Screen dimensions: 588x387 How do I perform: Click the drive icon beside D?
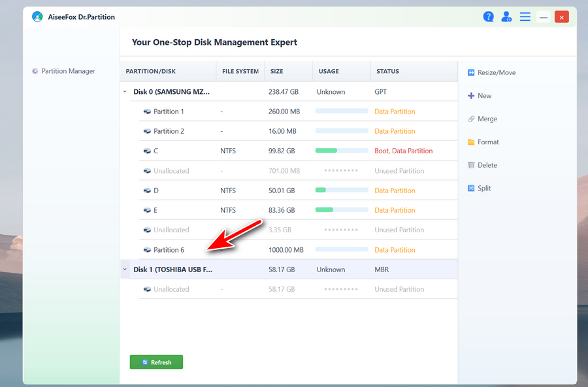(x=147, y=191)
